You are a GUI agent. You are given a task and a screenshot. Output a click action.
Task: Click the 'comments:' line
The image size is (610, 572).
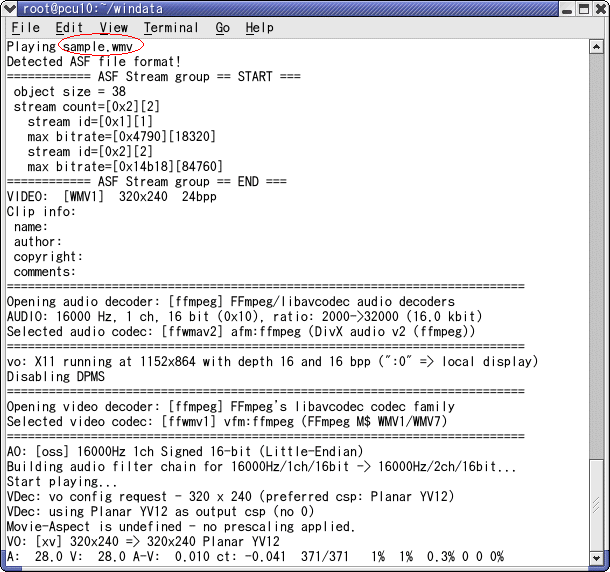tap(45, 272)
